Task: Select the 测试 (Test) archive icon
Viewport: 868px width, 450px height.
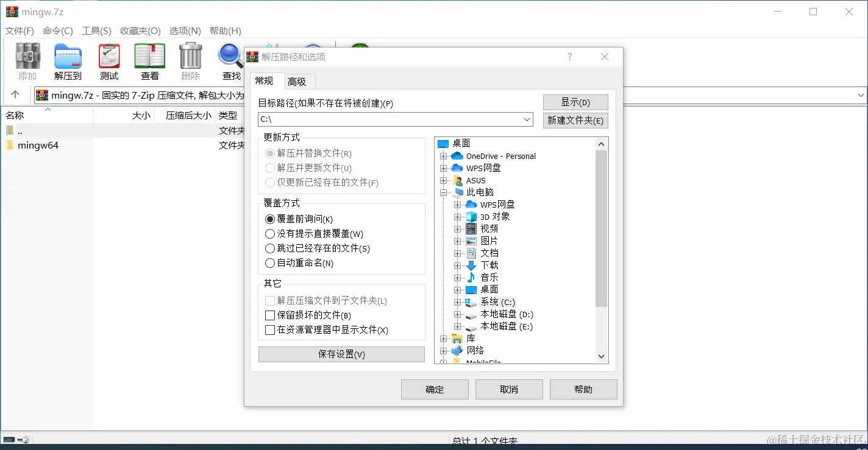Action: pos(109,61)
